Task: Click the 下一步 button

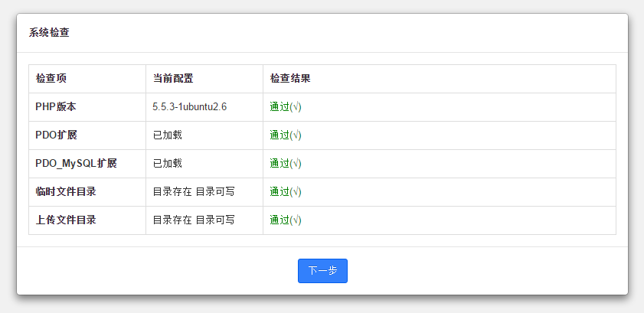Action: click(x=322, y=271)
